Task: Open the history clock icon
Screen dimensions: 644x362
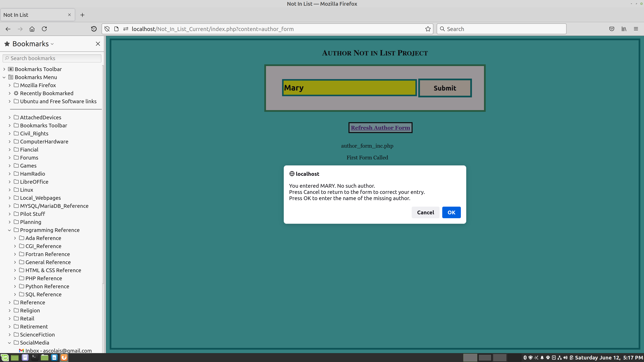Action: pyautogui.click(x=94, y=29)
